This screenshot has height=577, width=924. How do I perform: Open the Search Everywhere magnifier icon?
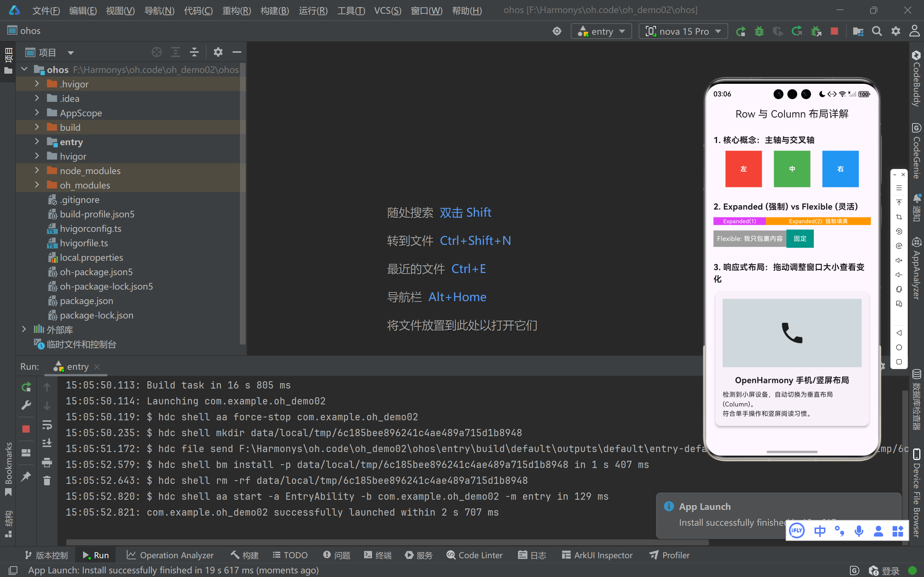point(877,31)
